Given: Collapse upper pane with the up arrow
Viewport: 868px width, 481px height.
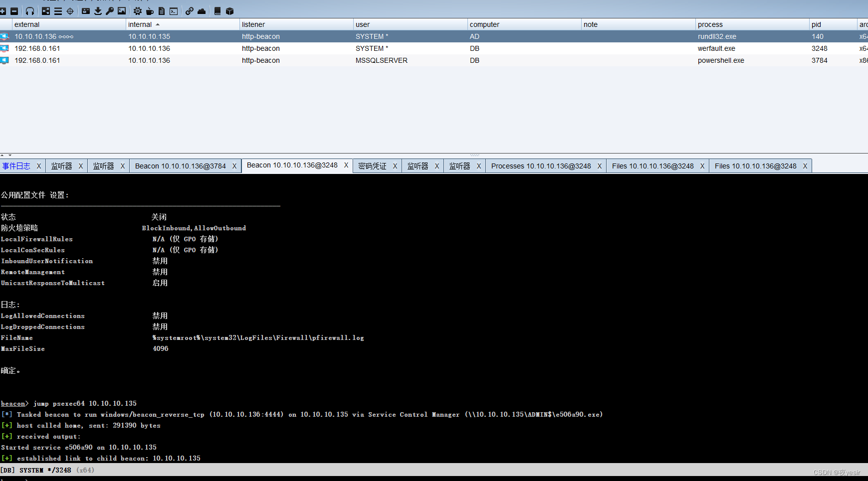Looking at the screenshot, I should (x=2, y=155).
